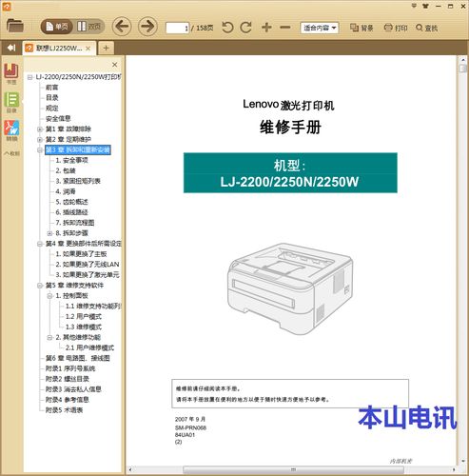Open outline item 第6章 电路图、接线图
Image resolution: width=469 pixels, height=476 pixels.
pyautogui.click(x=78, y=358)
